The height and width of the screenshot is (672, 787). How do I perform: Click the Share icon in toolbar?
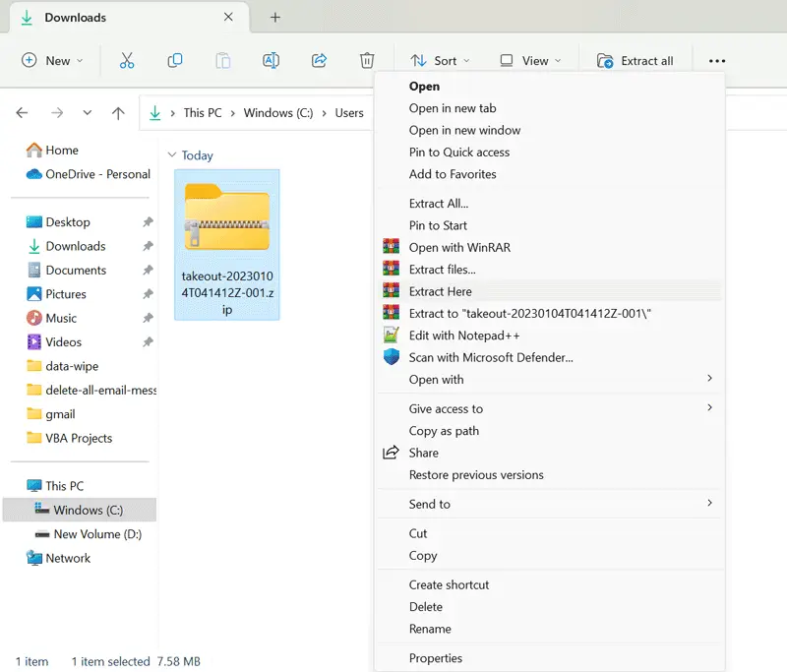click(x=319, y=60)
